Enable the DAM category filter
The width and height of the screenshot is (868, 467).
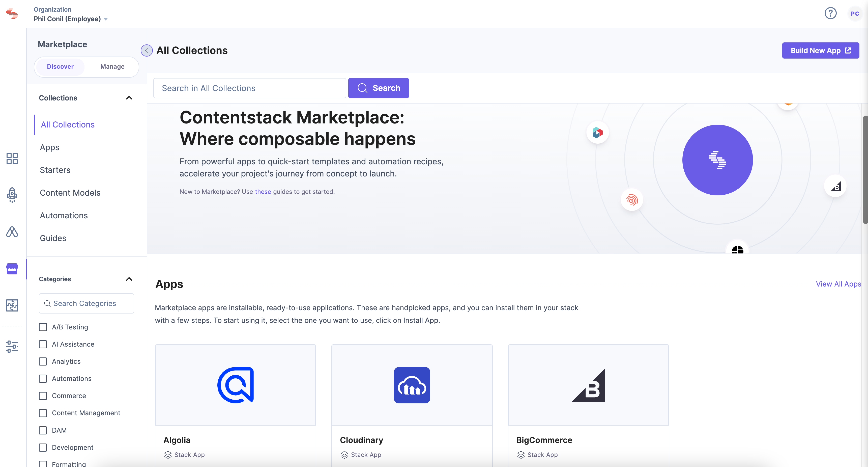pyautogui.click(x=42, y=430)
